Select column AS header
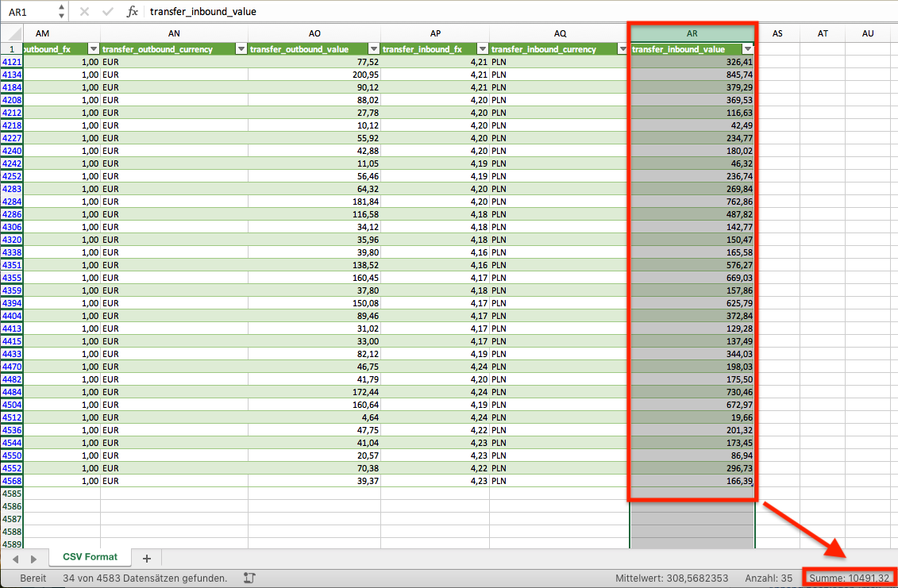The image size is (898, 588). coord(777,33)
